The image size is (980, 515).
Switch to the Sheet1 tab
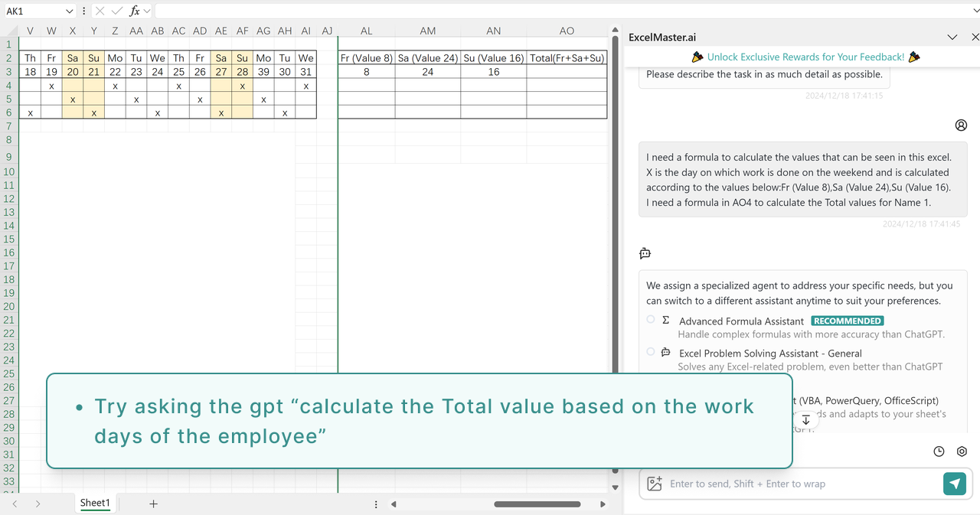(x=95, y=503)
